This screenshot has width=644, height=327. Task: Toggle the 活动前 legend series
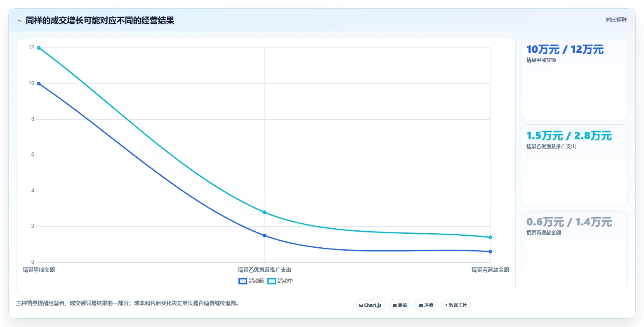click(x=251, y=281)
